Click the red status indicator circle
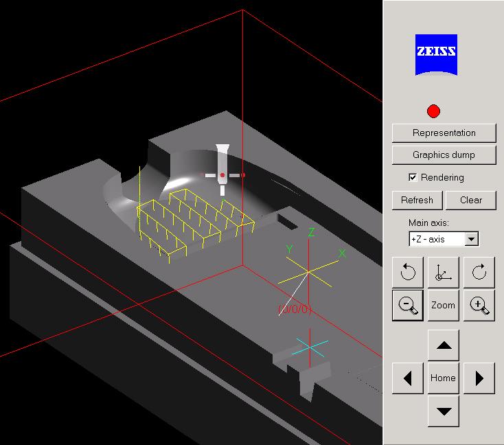The height and width of the screenshot is (445, 504). click(x=433, y=111)
